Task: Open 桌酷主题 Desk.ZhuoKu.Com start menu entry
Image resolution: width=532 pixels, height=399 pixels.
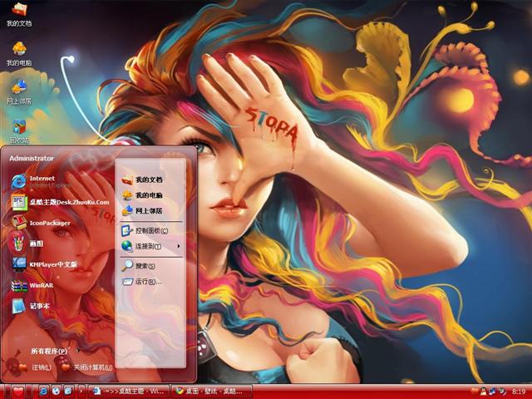Action: (x=61, y=202)
